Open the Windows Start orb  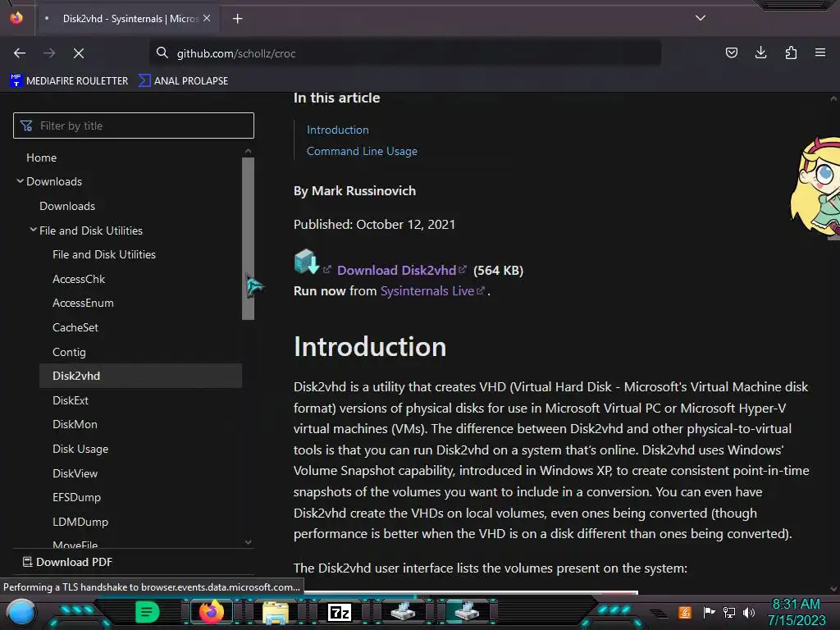(x=21, y=612)
